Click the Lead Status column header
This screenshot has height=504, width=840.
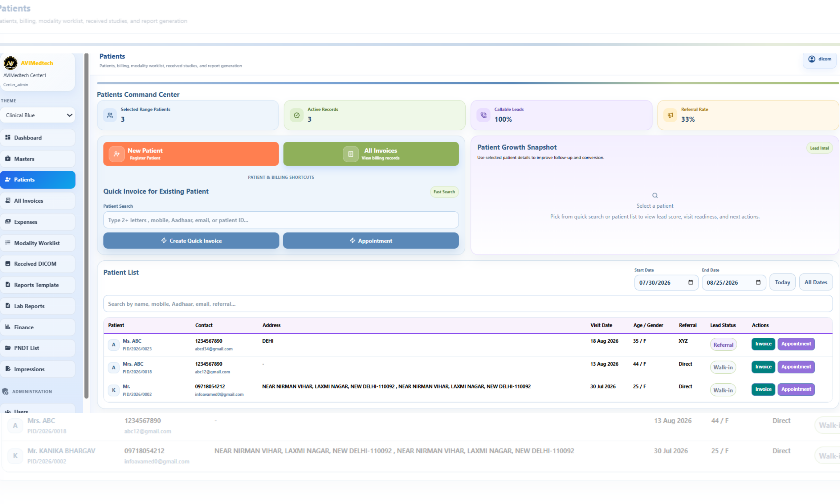tap(723, 325)
